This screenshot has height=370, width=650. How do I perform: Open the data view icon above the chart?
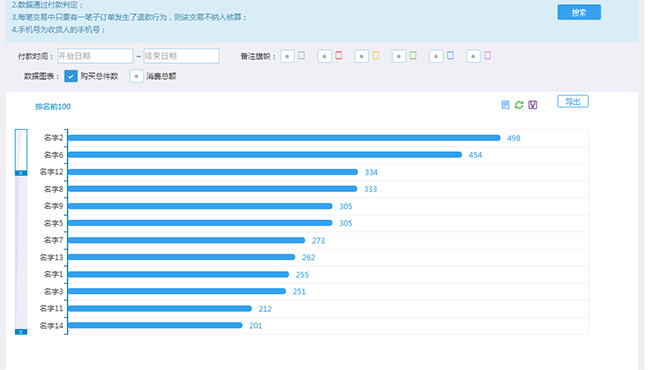click(505, 105)
